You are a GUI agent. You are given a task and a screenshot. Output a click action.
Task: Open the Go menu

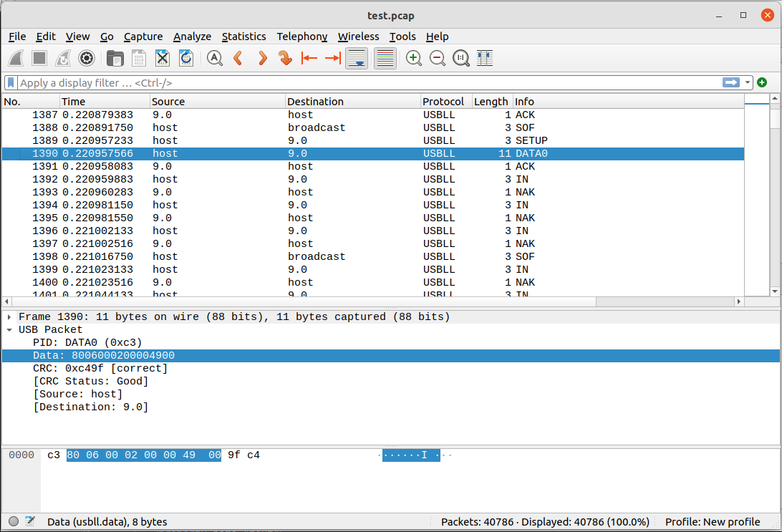(107, 37)
